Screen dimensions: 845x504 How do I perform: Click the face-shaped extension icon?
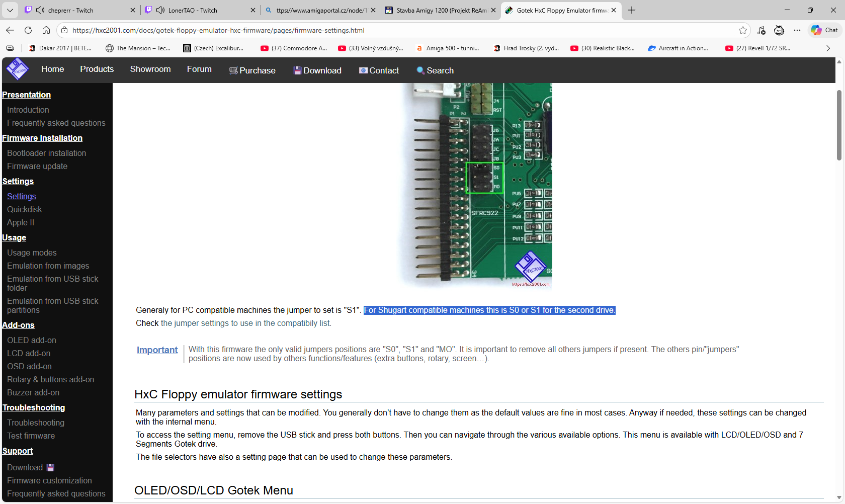779,30
